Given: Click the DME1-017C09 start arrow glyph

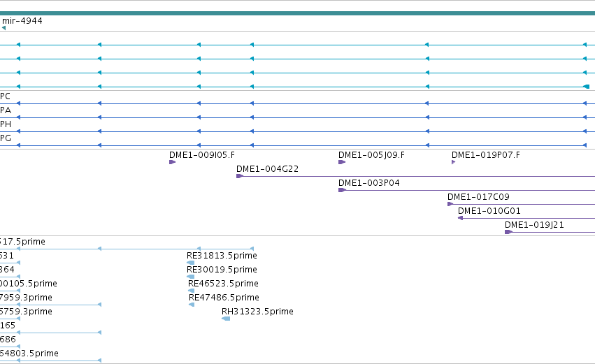Looking at the screenshot, I should (x=450, y=205).
